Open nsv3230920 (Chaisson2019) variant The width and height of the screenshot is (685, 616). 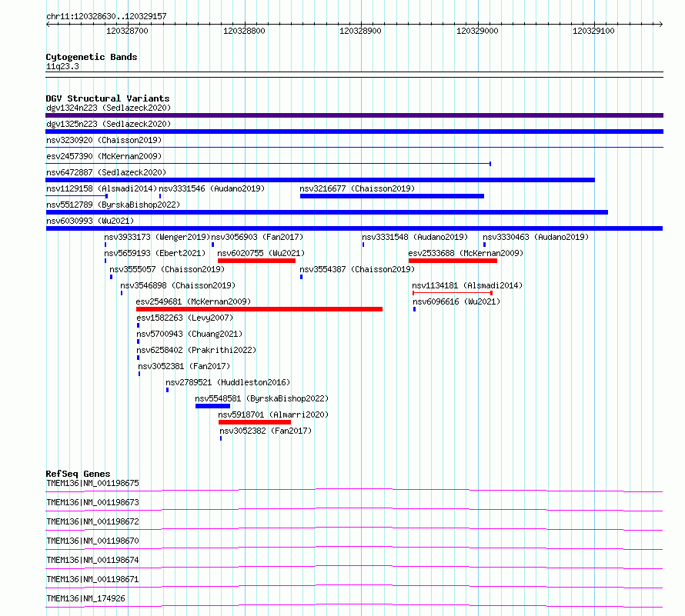(104, 140)
